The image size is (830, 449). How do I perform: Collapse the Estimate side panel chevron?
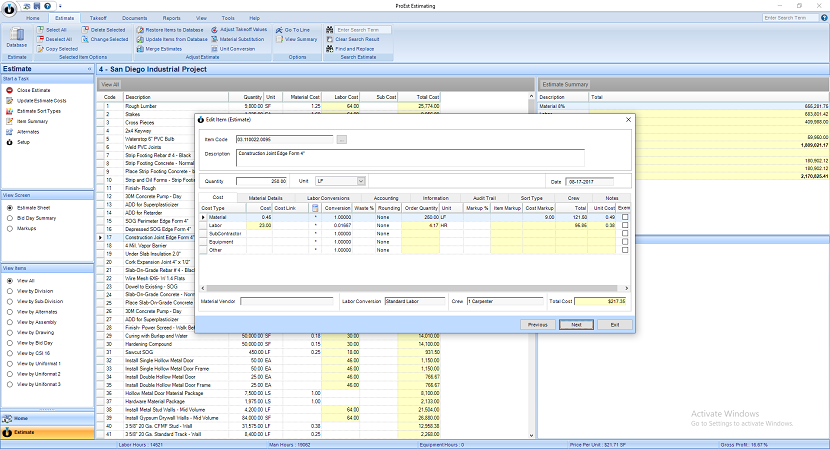click(x=89, y=69)
